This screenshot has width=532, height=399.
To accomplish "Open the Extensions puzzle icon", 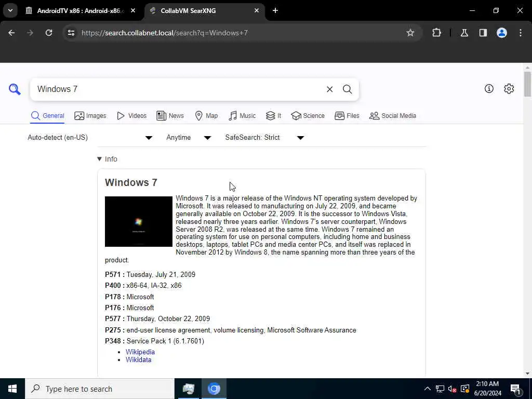I will click(x=436, y=33).
